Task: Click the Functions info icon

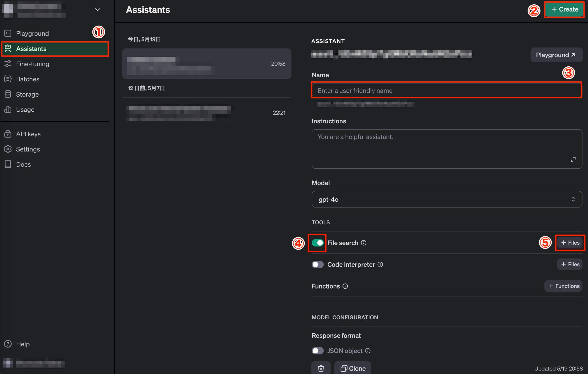Action: (x=345, y=286)
